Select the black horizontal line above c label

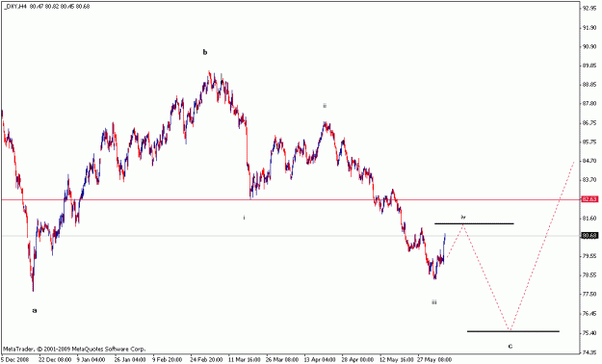[x=513, y=331]
